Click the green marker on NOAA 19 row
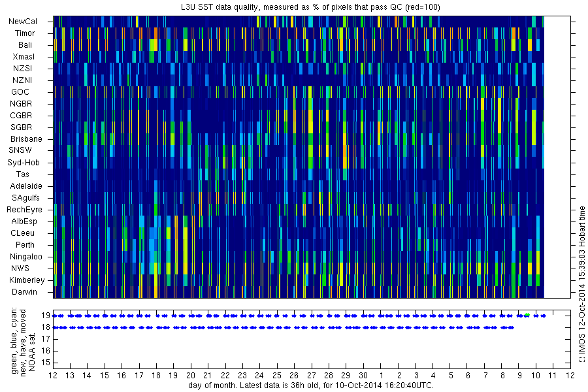The height and width of the screenshot is (392, 588). coord(527,315)
